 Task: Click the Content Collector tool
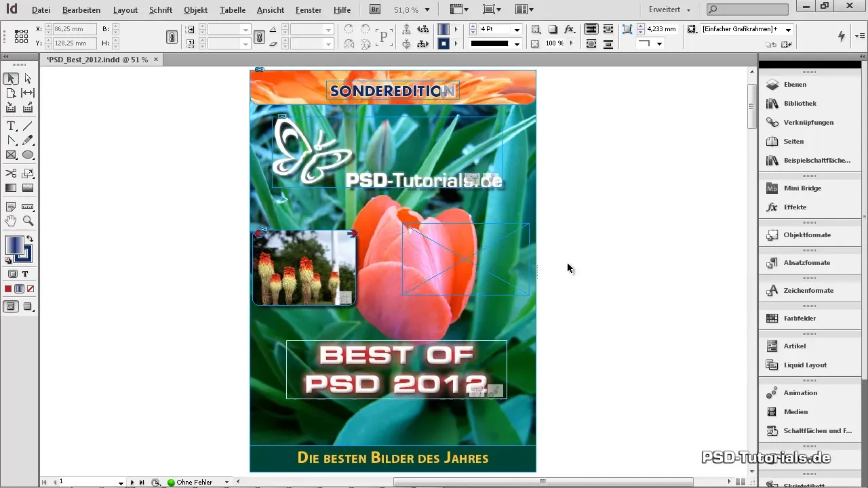point(11,107)
